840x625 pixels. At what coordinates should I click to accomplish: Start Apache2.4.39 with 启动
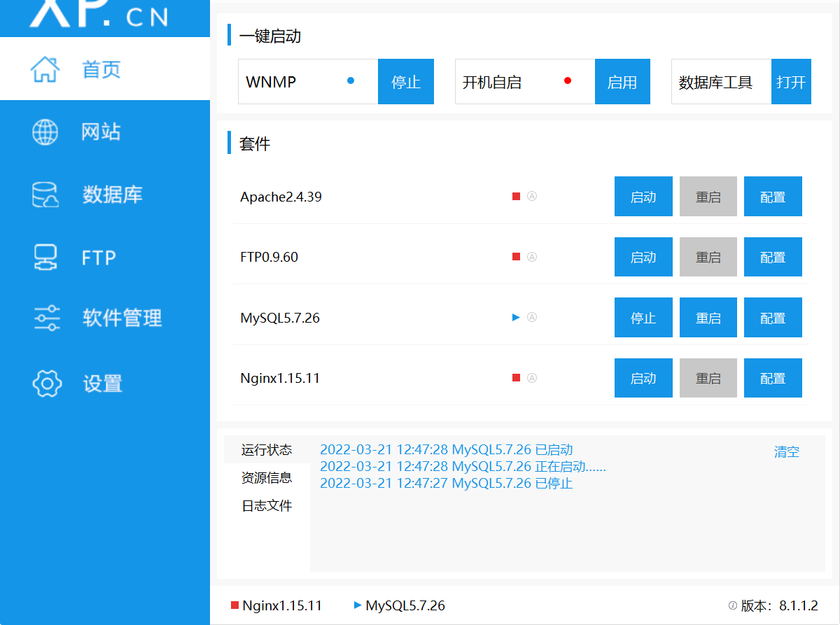[643, 197]
